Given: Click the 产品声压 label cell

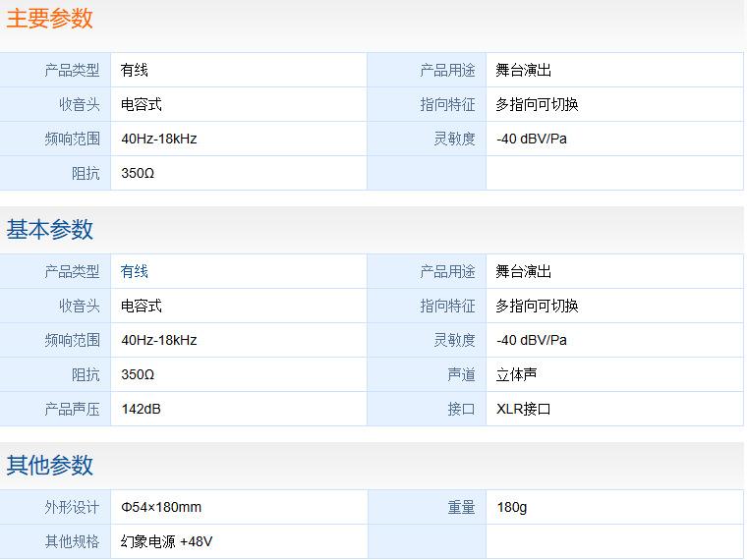Looking at the screenshot, I should tap(72, 409).
